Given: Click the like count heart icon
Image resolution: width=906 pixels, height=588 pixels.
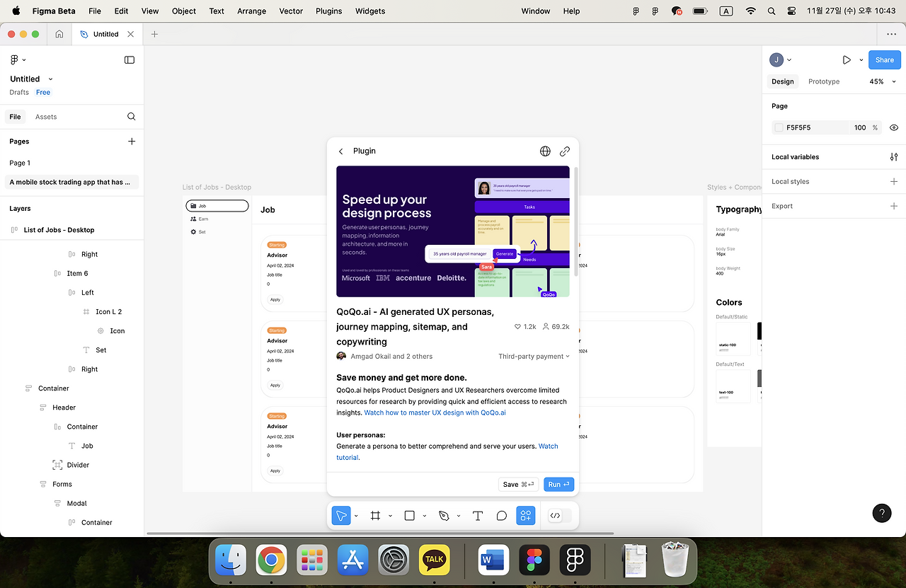Looking at the screenshot, I should tap(518, 327).
